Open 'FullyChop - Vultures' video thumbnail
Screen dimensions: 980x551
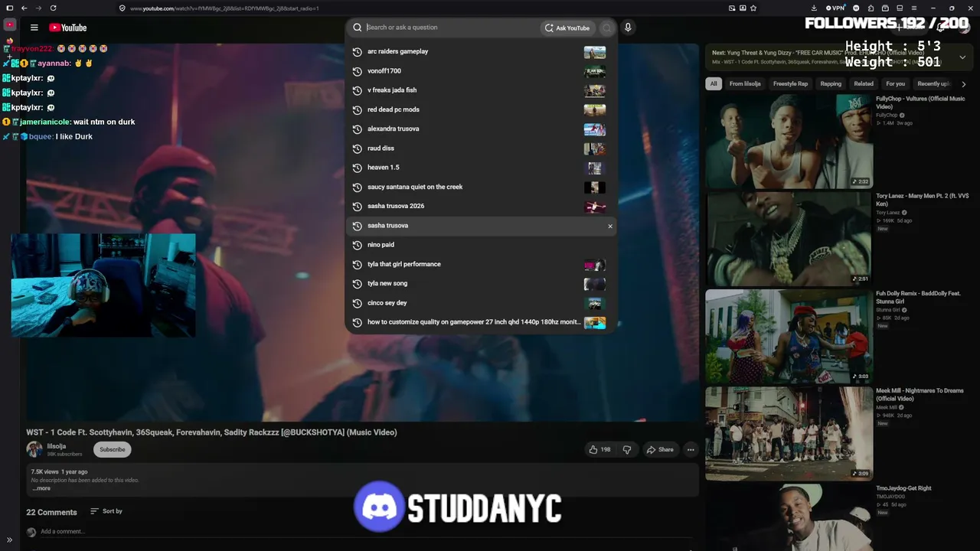coord(789,141)
